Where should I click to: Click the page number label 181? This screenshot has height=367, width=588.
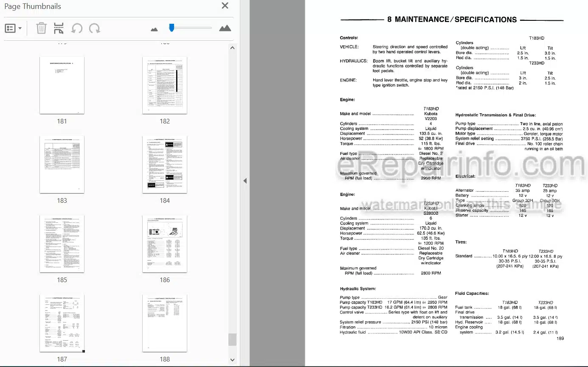[x=62, y=121]
